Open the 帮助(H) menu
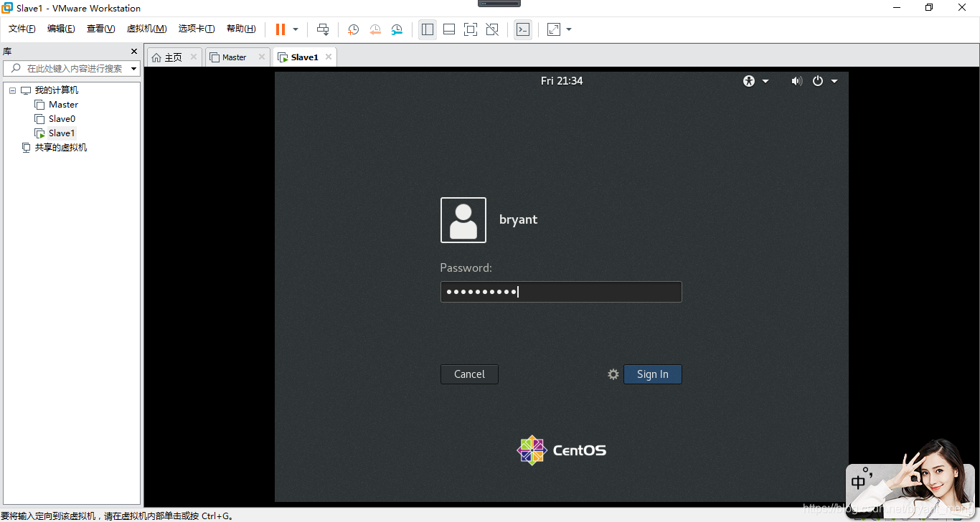 (241, 29)
